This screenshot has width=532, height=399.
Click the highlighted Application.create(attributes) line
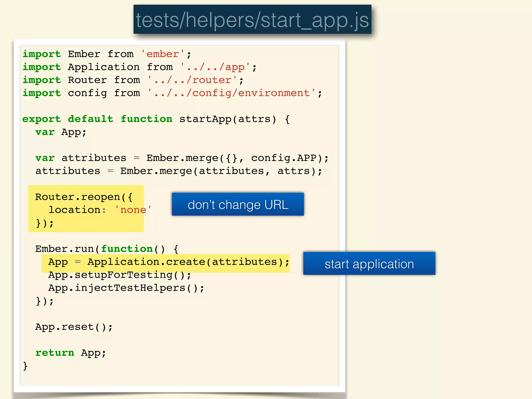pyautogui.click(x=169, y=262)
